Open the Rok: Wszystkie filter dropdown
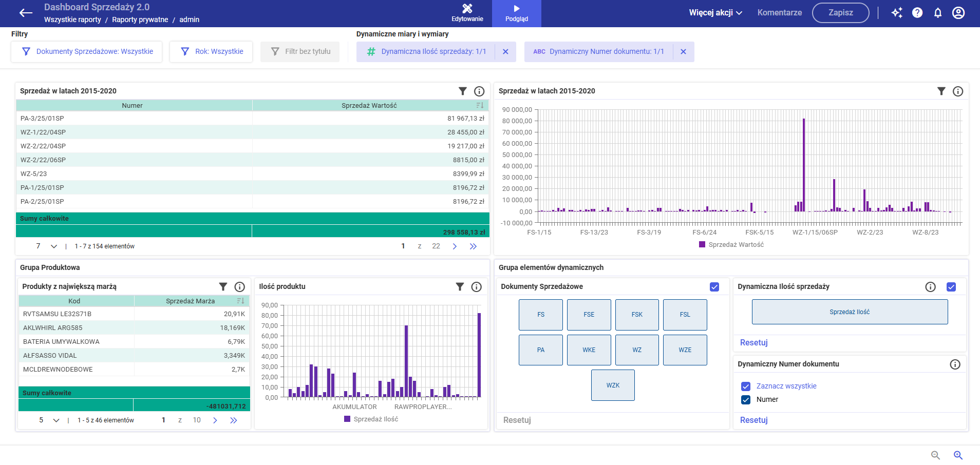Screen dimensions: 980x465 pos(211,52)
